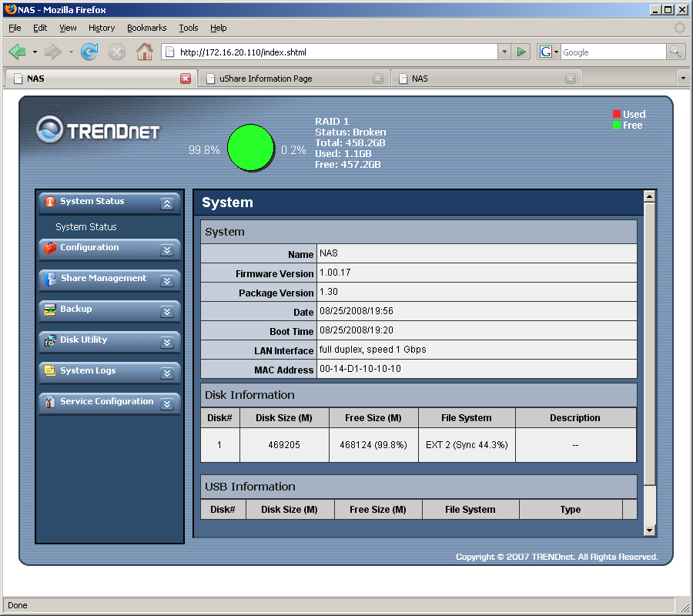Screen dimensions: 693x616
Task: Click the red Used legend swatch
Action: pyautogui.click(x=617, y=114)
